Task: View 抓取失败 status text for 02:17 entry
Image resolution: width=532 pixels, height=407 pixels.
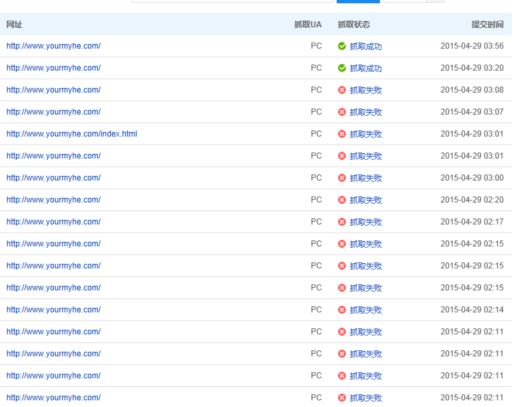Action: pyautogui.click(x=365, y=222)
